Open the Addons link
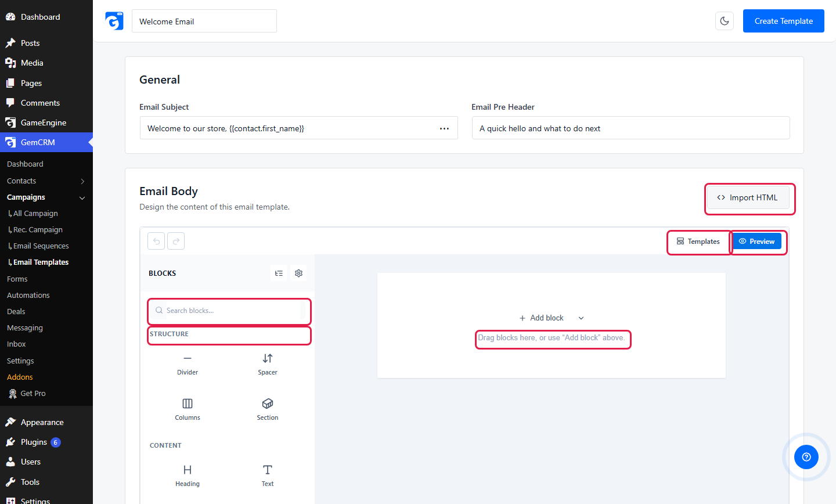836x504 pixels. coord(20,377)
